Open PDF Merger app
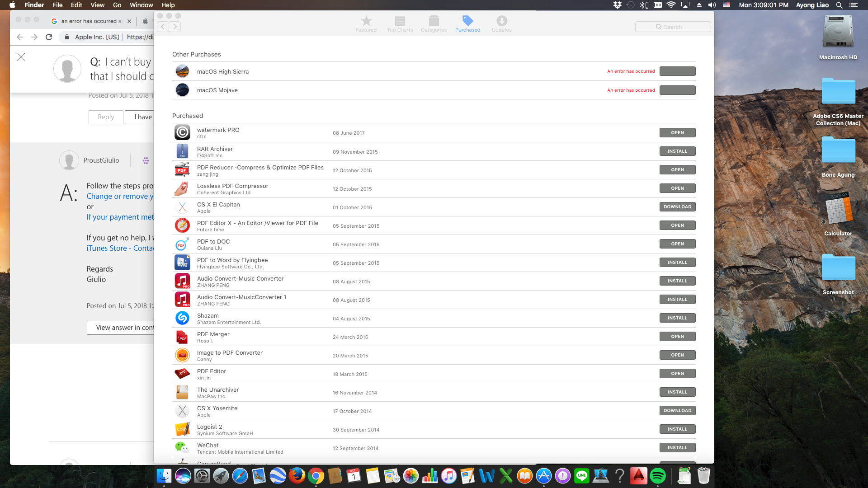 (x=677, y=337)
